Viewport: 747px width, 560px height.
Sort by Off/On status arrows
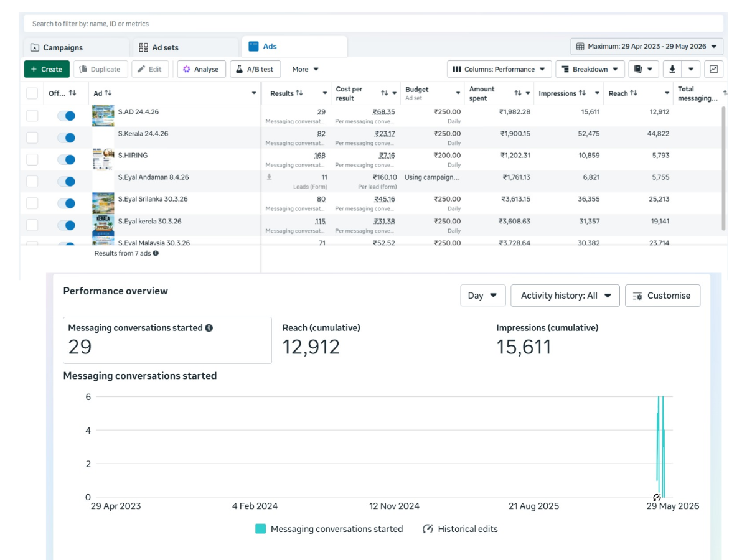tap(73, 93)
